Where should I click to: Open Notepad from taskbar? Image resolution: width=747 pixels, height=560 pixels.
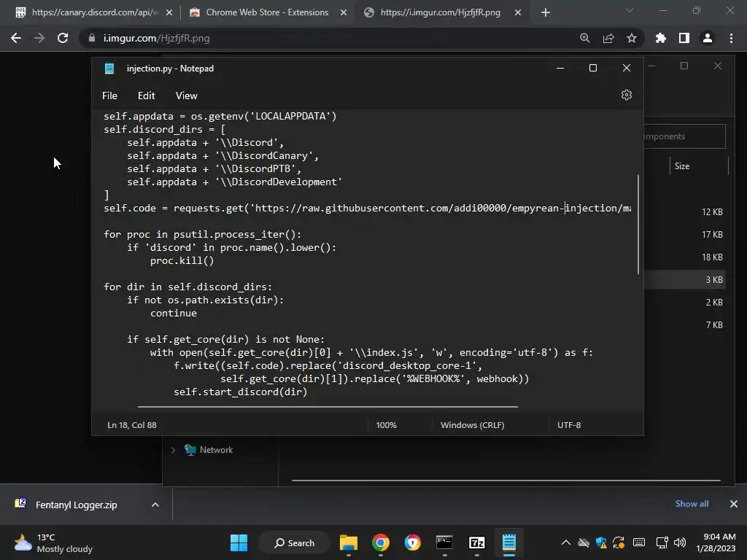508,542
